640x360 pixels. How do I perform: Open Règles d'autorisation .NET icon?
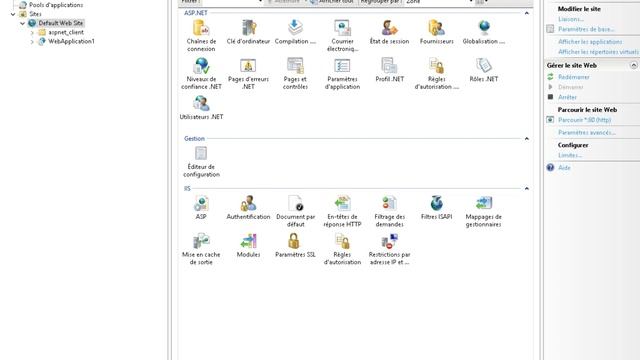[436, 73]
